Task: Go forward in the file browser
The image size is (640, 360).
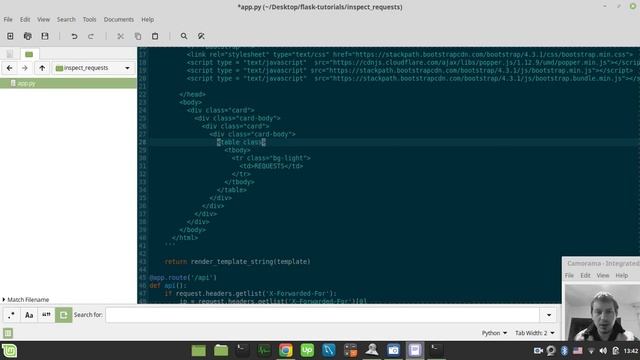Action: tap(24, 68)
